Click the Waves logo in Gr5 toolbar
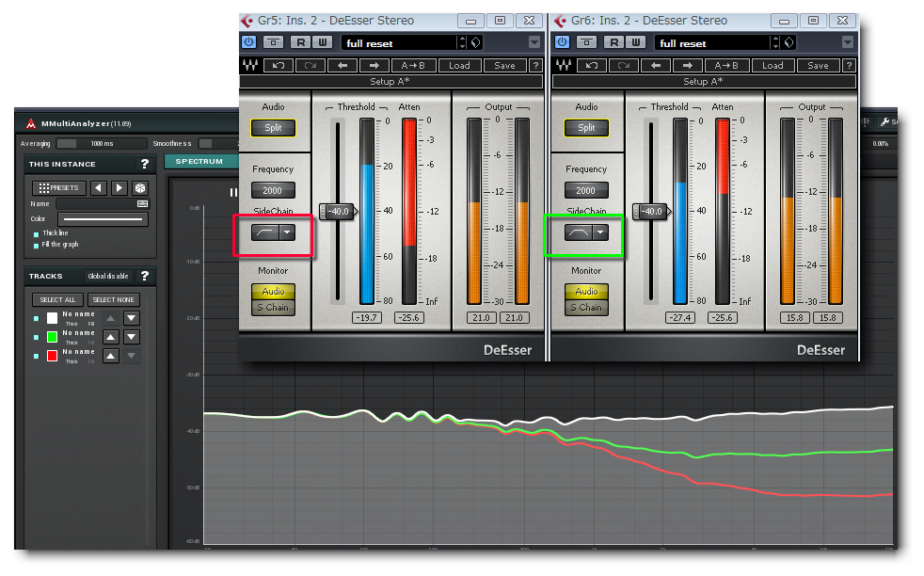Viewport: 924px width, 576px height. click(250, 66)
